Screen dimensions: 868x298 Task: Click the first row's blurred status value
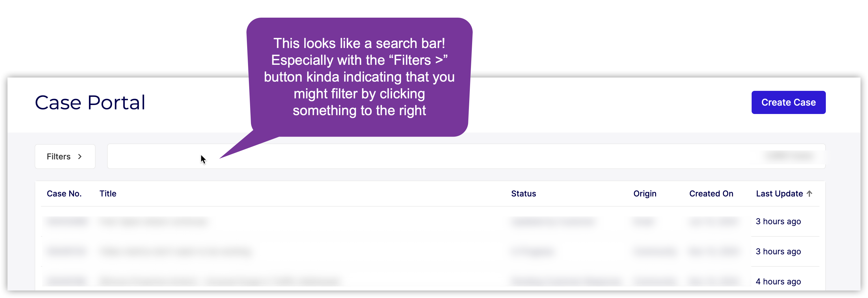pyautogui.click(x=553, y=221)
